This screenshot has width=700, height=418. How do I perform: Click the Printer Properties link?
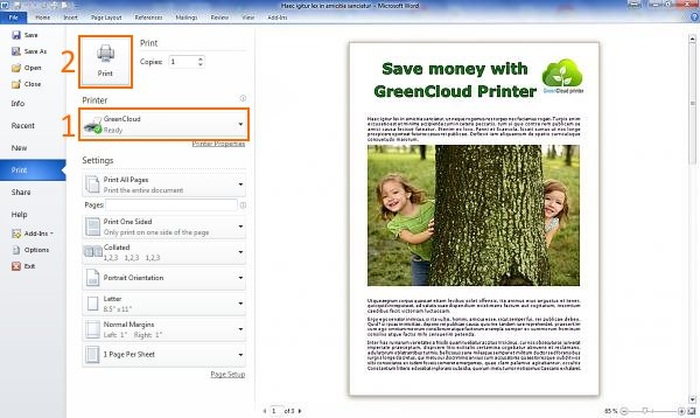click(219, 144)
